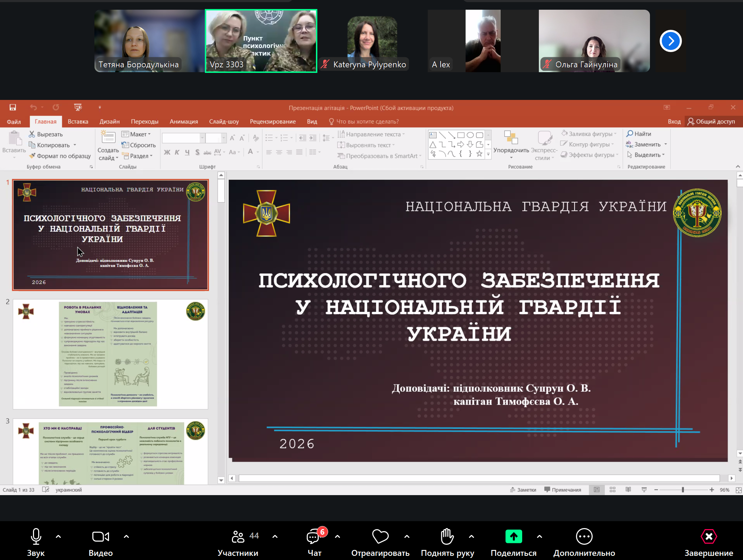This screenshot has height=560, width=743.
Task: Click the End meeting (Завершение) button
Action: click(x=708, y=537)
